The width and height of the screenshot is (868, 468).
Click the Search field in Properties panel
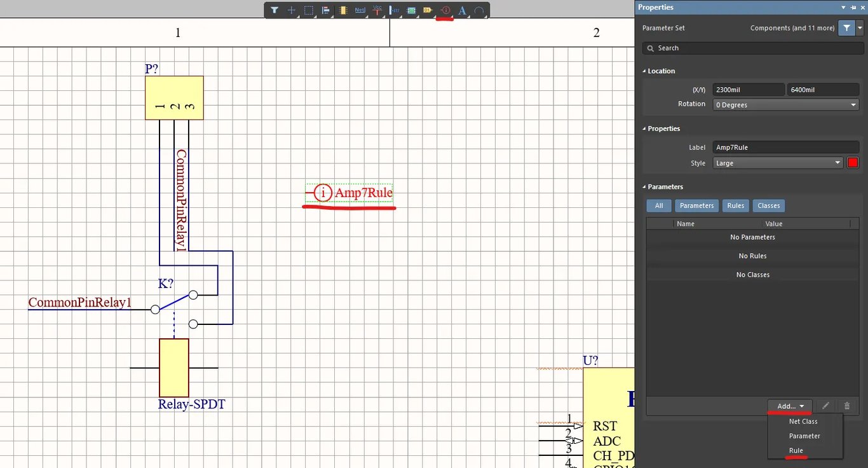753,48
